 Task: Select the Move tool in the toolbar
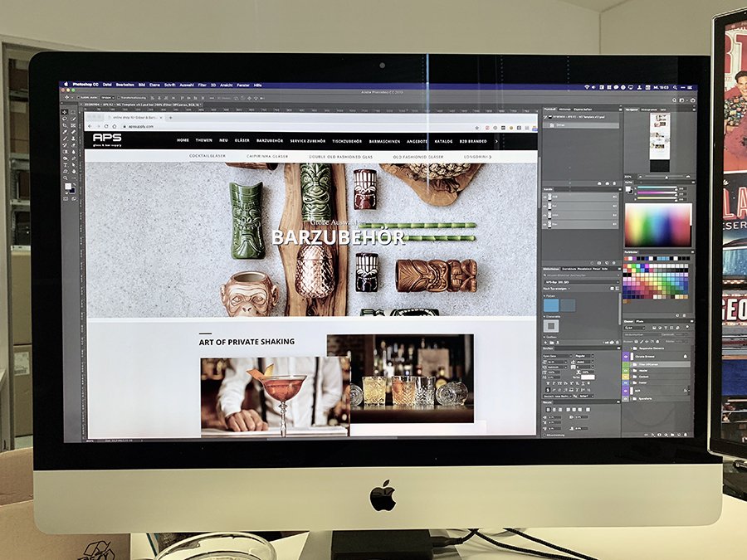click(x=65, y=111)
